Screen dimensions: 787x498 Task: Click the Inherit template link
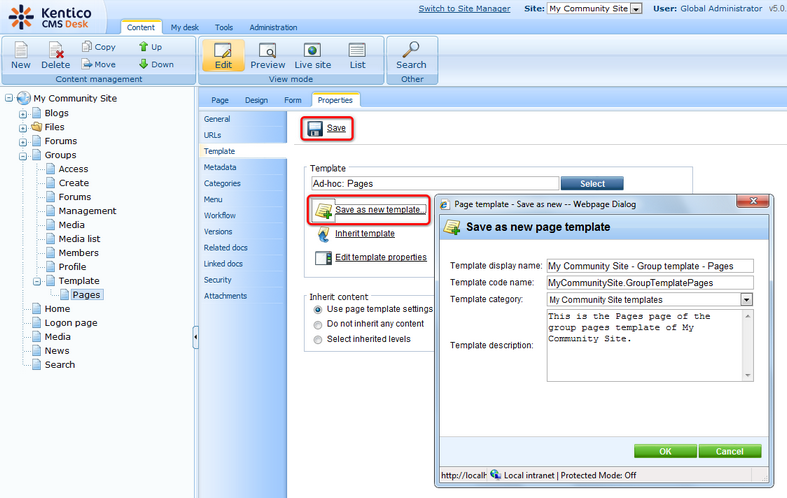pos(365,233)
